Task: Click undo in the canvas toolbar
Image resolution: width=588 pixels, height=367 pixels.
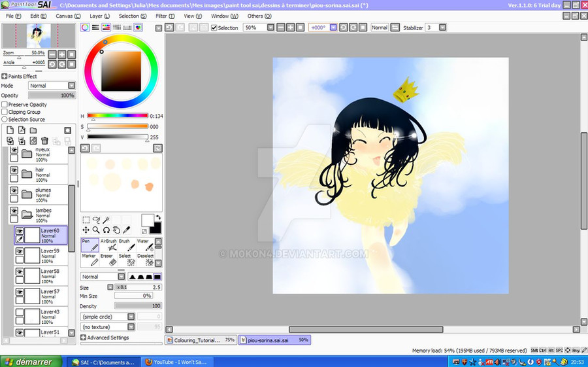Action: tap(169, 27)
